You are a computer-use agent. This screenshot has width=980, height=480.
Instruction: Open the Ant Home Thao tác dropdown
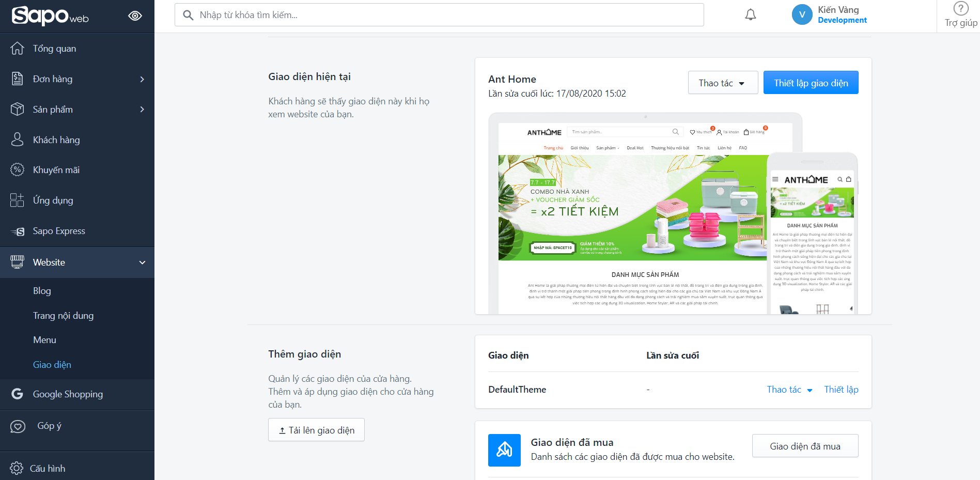coord(723,83)
